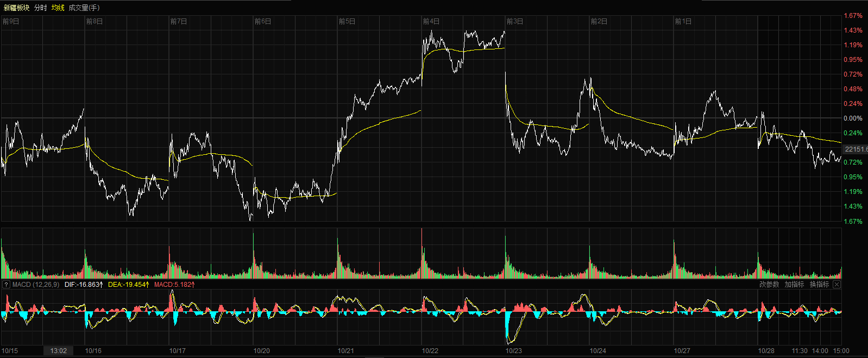Select the 前1日 day label
The width and height of the screenshot is (868, 358).
point(683,21)
